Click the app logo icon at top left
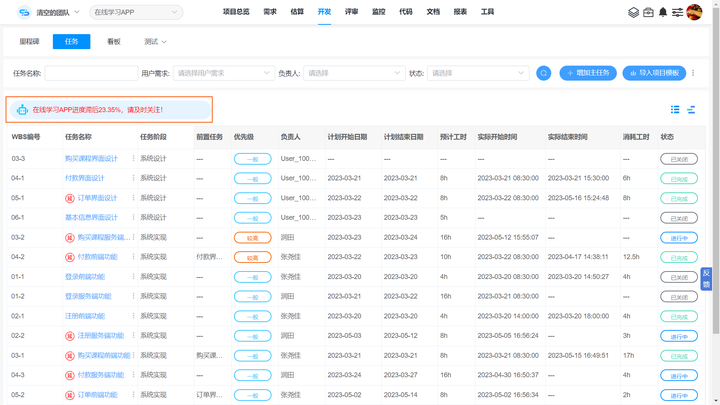This screenshot has width=720, height=405. [23, 12]
